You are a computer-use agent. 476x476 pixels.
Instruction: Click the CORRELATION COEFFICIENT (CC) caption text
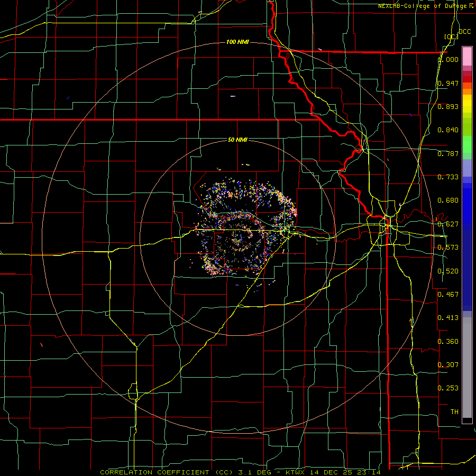[x=167, y=472]
